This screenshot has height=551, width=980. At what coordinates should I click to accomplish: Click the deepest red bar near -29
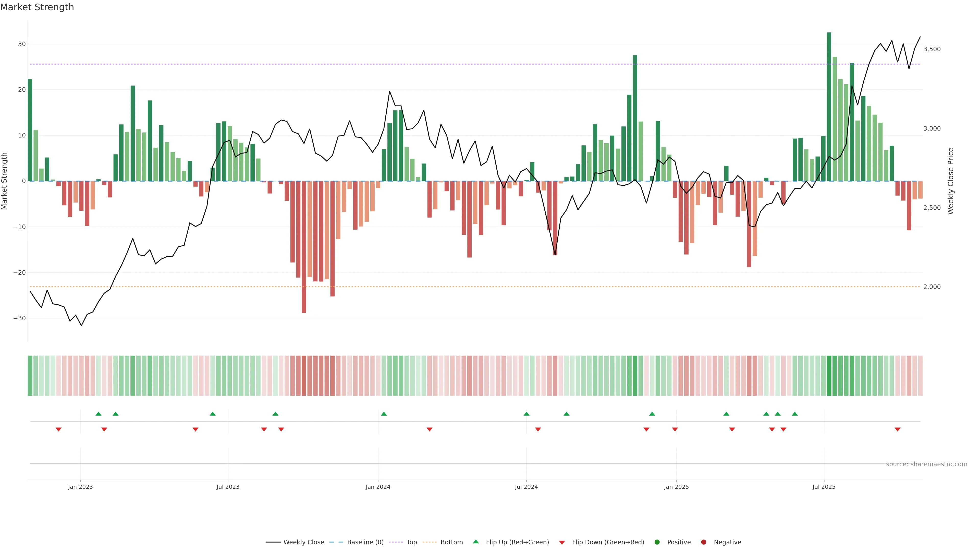coord(304,247)
